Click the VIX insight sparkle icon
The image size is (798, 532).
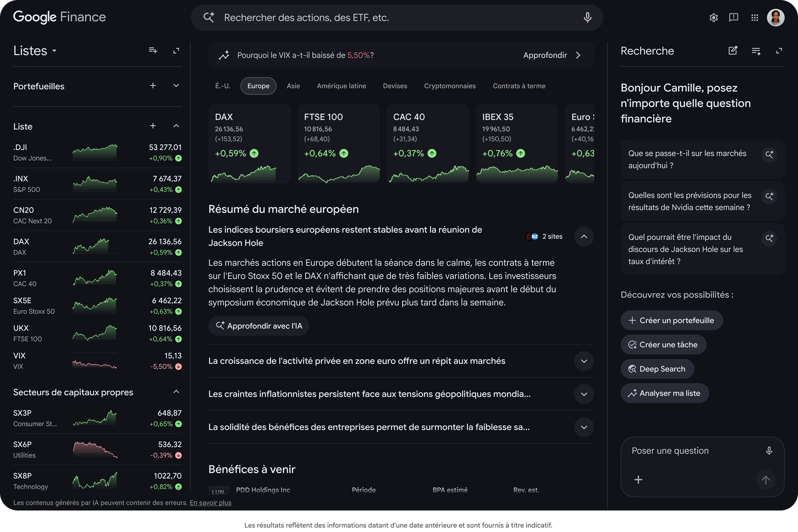224,55
